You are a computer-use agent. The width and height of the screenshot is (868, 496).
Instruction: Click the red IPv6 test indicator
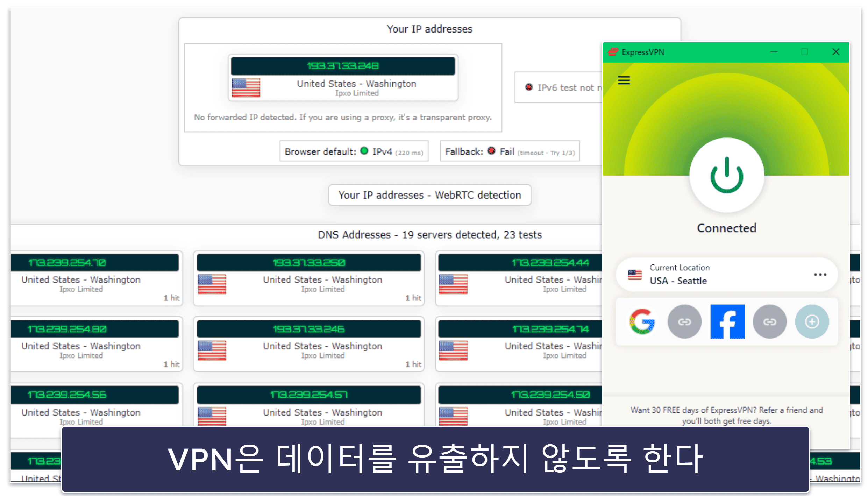(x=529, y=87)
